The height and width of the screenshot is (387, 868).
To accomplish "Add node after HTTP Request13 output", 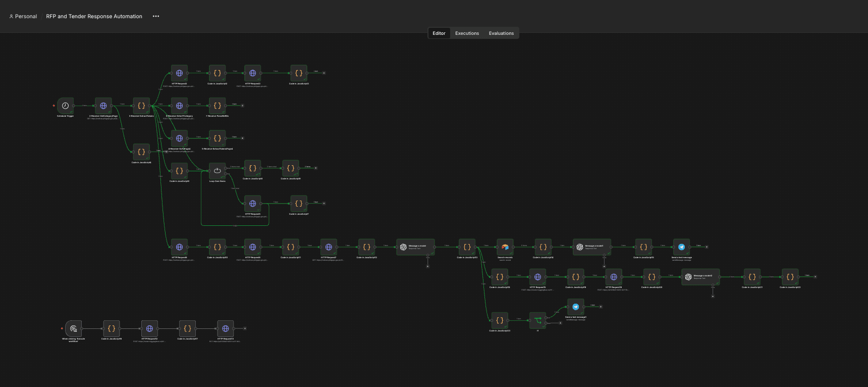I will [x=245, y=328].
